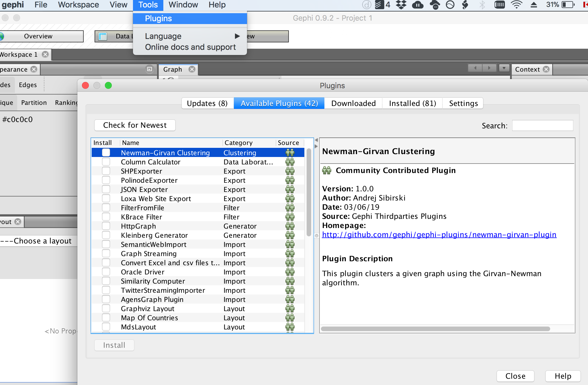Select Plugins in the Tools menu
588x385 pixels.
158,19
